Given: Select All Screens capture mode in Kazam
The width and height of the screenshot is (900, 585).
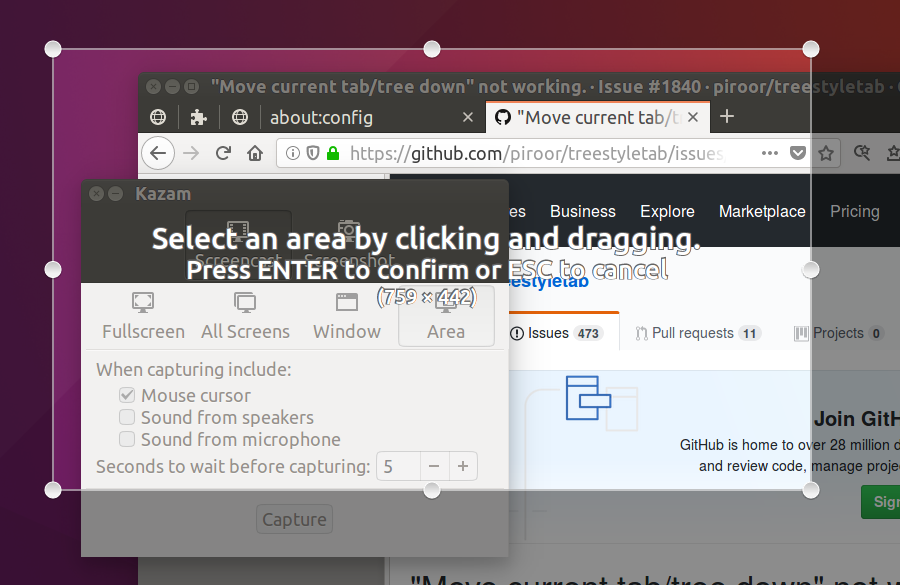Looking at the screenshot, I should [245, 316].
